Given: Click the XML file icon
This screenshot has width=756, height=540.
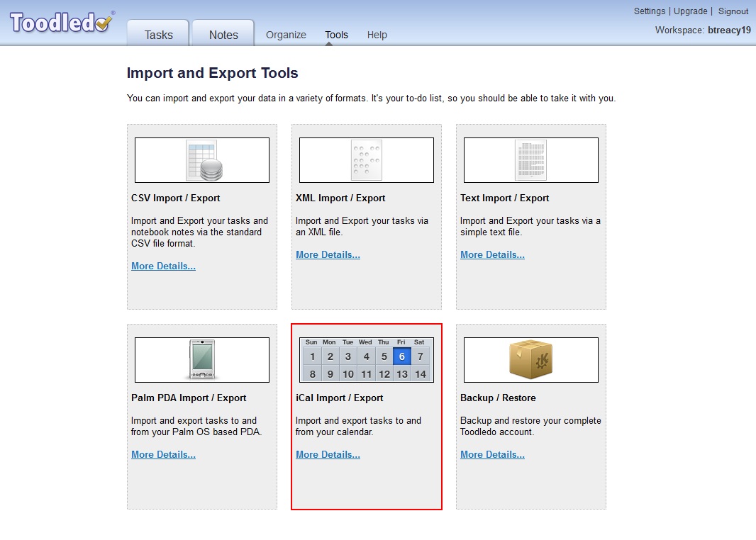Looking at the screenshot, I should pyautogui.click(x=367, y=160).
